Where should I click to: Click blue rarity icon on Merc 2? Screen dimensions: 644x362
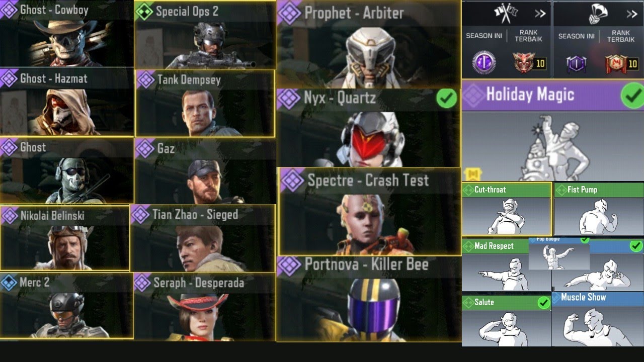[x=9, y=283]
